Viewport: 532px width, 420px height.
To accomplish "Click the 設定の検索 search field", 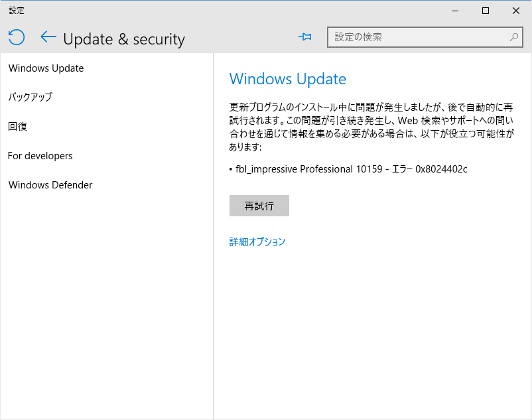I will [425, 37].
